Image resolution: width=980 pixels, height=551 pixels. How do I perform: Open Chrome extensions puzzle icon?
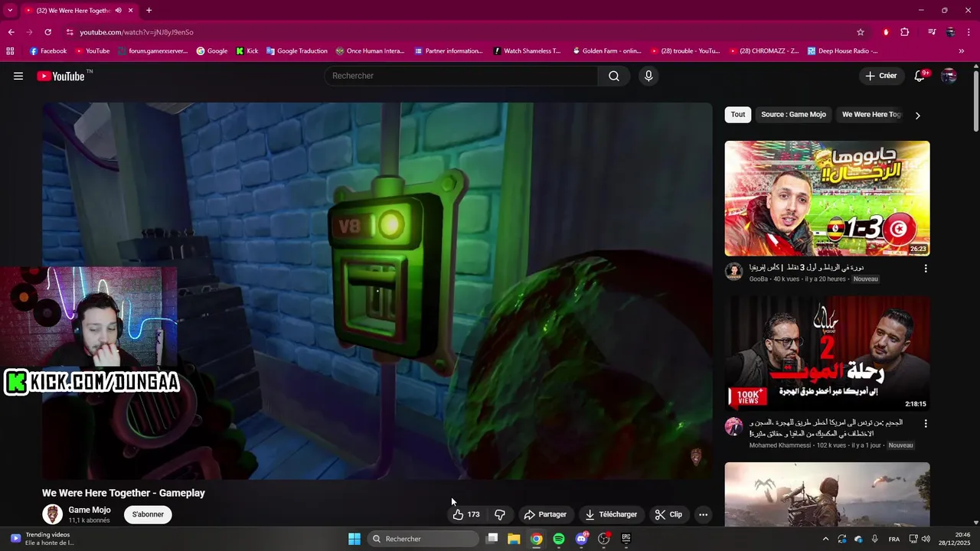point(905,32)
